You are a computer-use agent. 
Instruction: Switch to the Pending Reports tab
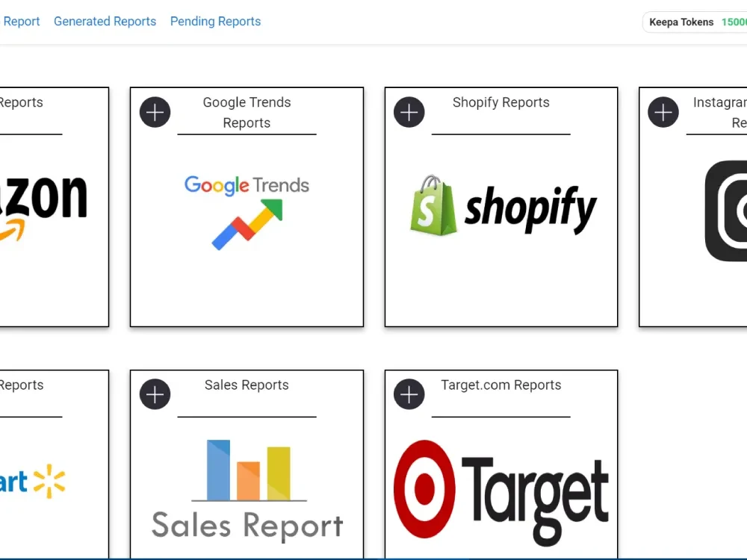[x=215, y=22]
